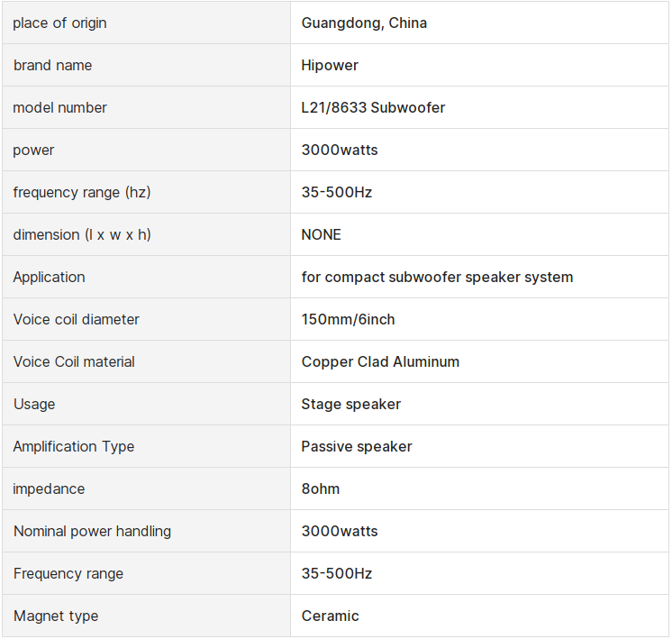Click the "model number" label

(59, 108)
